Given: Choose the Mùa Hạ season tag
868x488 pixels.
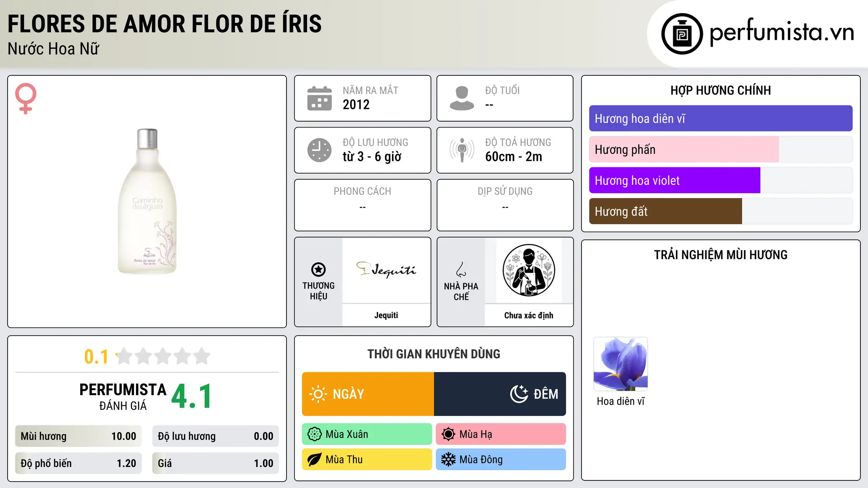Looking at the screenshot, I should click(501, 434).
